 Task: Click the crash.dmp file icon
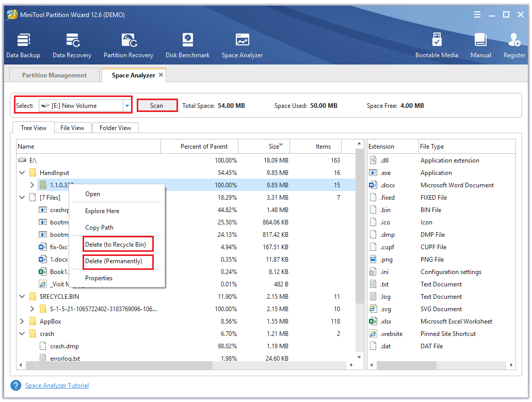click(x=43, y=346)
